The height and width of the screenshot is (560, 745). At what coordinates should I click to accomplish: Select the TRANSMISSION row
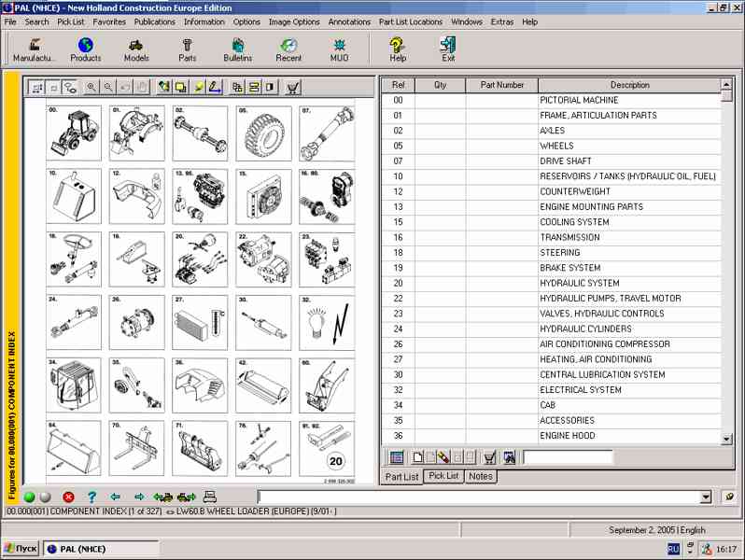tap(551, 237)
